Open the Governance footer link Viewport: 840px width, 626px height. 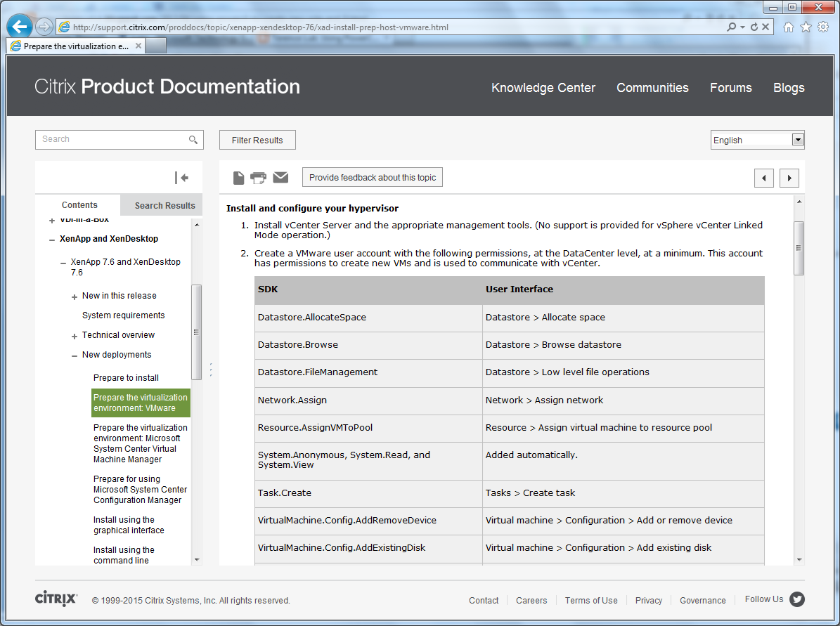pyautogui.click(x=703, y=600)
